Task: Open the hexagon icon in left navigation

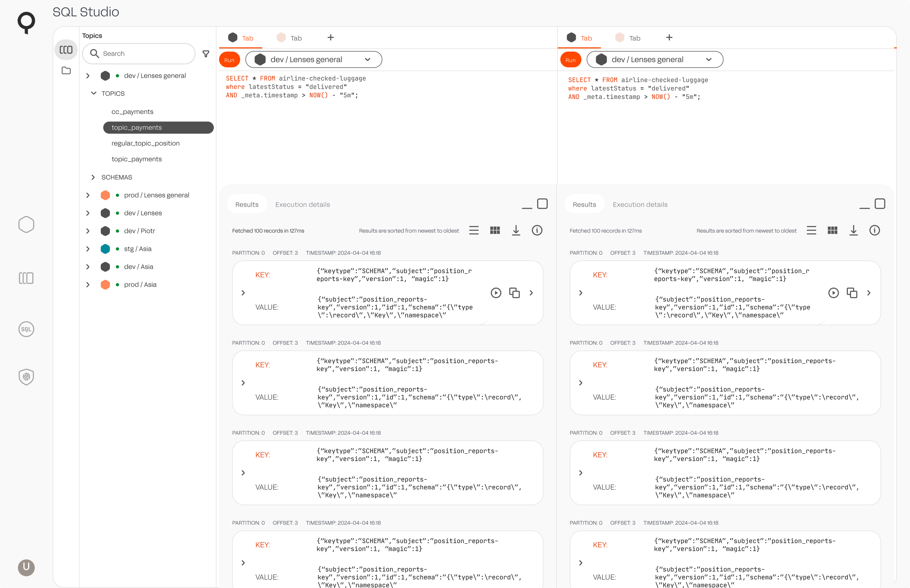Action: [x=26, y=225]
